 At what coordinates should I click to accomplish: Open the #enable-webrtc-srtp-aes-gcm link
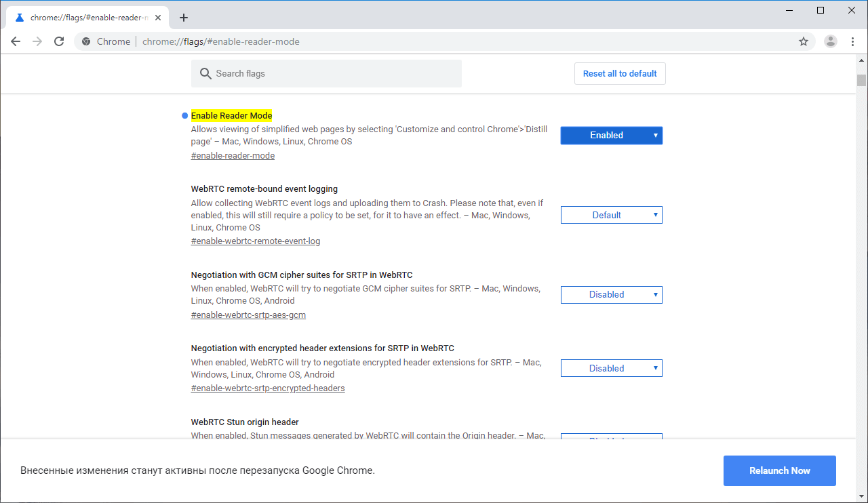coord(248,315)
